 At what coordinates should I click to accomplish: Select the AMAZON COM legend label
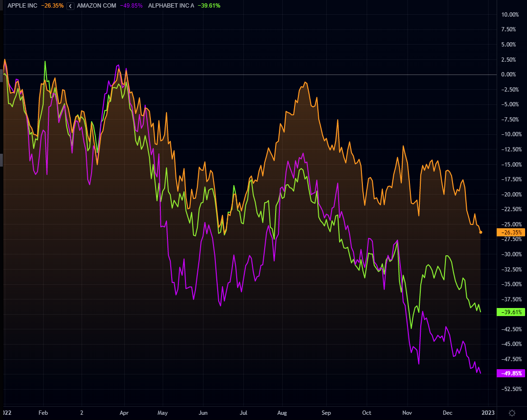pyautogui.click(x=96, y=6)
